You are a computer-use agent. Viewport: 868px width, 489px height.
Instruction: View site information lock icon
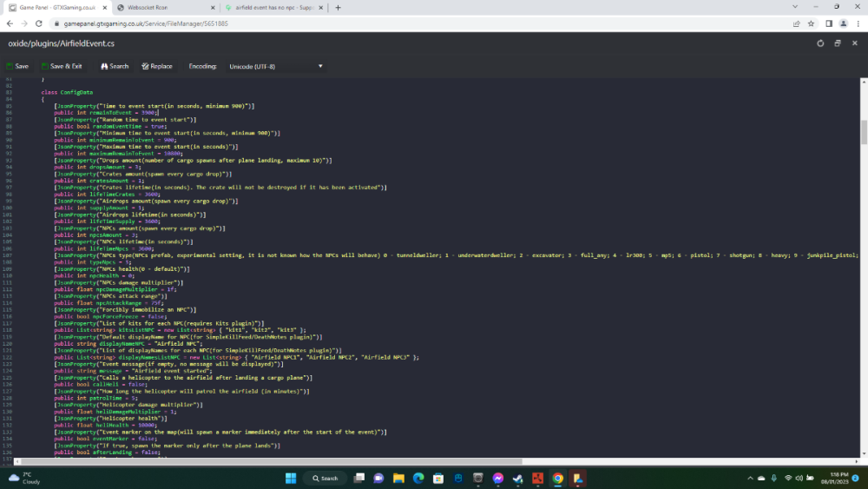(x=56, y=23)
